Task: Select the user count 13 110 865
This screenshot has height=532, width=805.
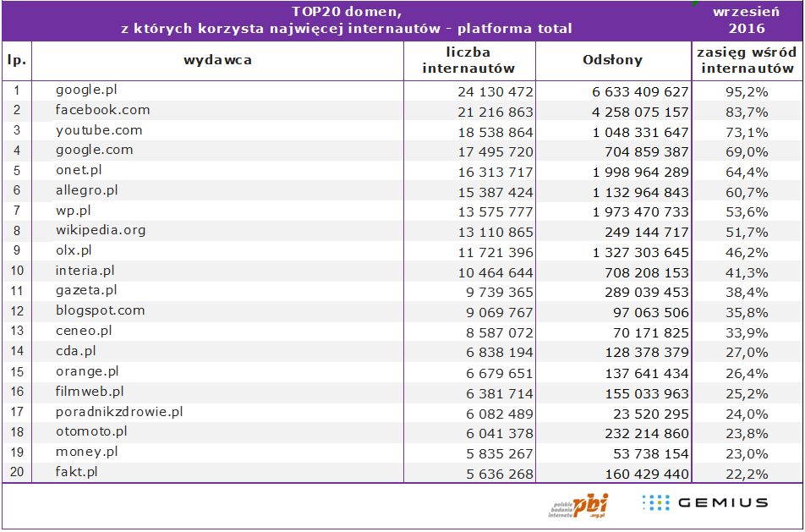Action: coord(496,233)
